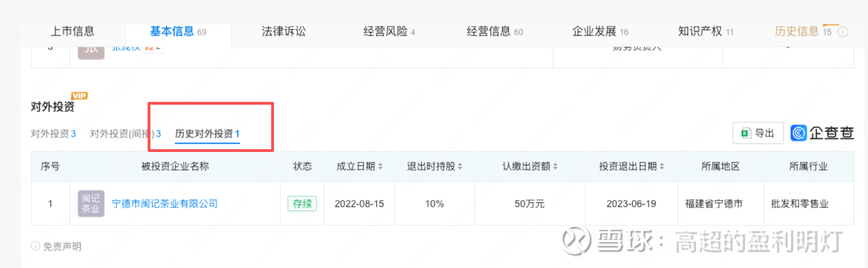Sort by 投资退出日期 using its sort arrows
The image size is (868, 268).
(x=662, y=166)
